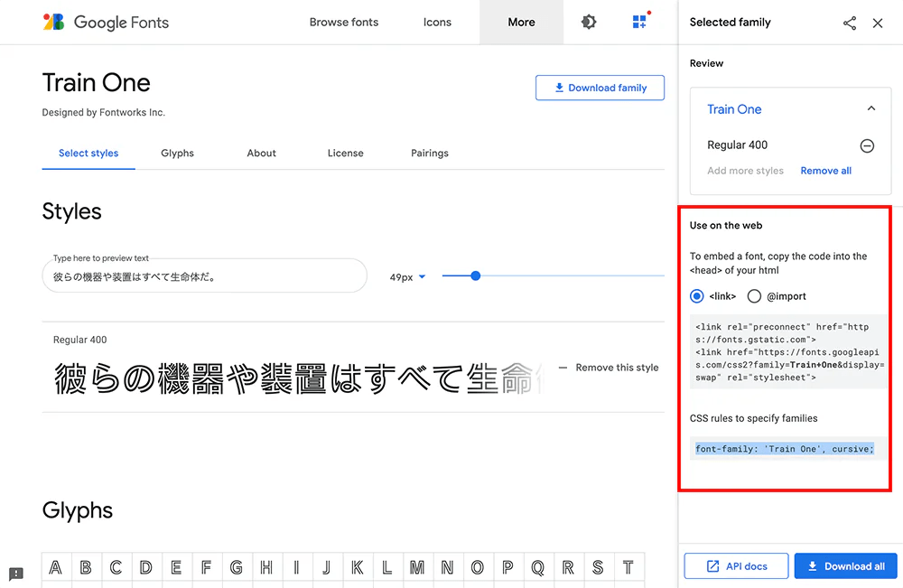Collapse the Train One family chevron

(x=871, y=108)
